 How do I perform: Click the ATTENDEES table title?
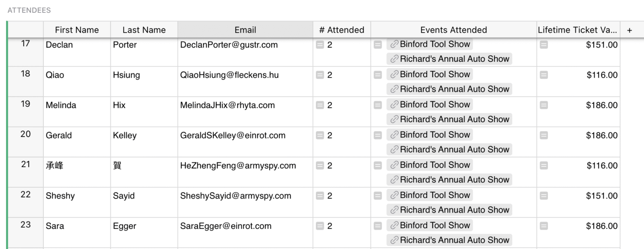[x=29, y=10]
